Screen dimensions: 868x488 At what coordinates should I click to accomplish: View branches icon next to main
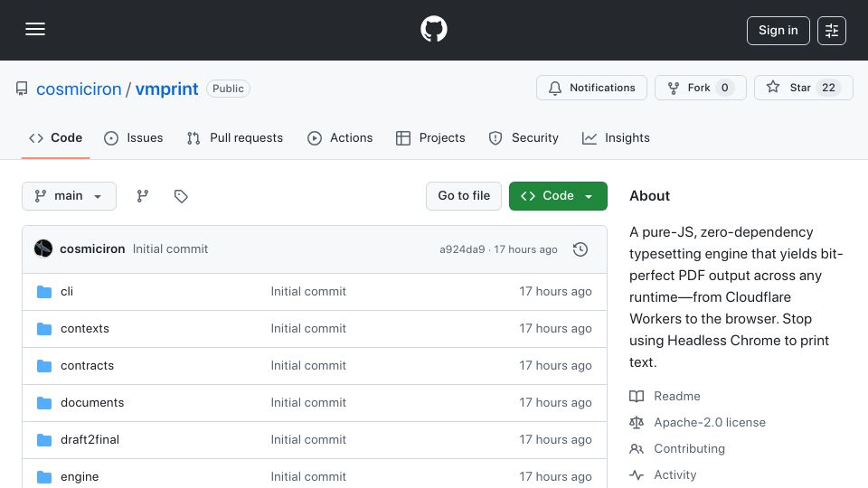[x=142, y=196]
